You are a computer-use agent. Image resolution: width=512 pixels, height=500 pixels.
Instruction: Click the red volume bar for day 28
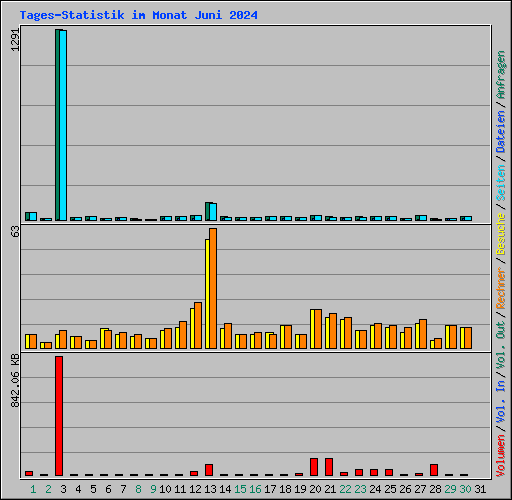pos(434,470)
